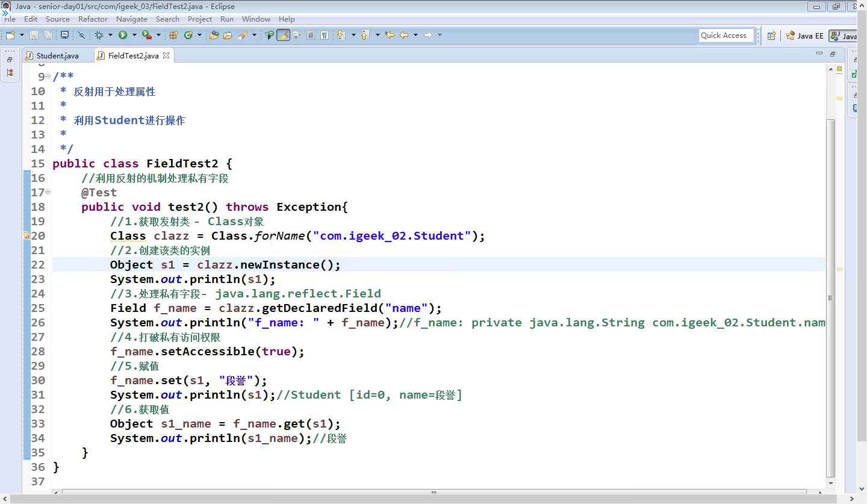Click yellow overview ruler marker near top
867x504 pixels.
click(840, 98)
